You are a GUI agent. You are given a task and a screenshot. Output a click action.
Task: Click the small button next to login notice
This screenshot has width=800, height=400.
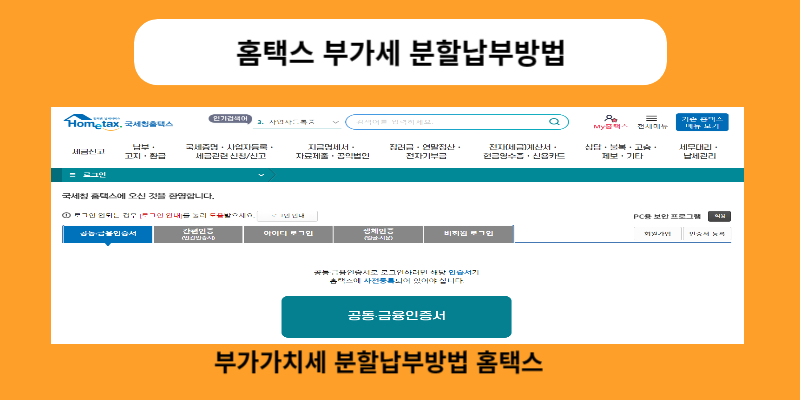287,216
